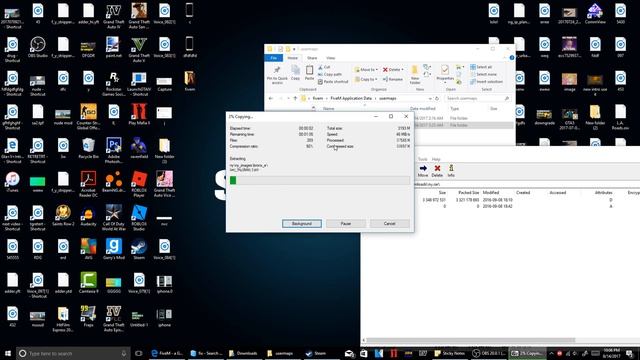Screen dimensions: 640x360
Task: Select the iTunes desktop icon
Action: click(12, 182)
